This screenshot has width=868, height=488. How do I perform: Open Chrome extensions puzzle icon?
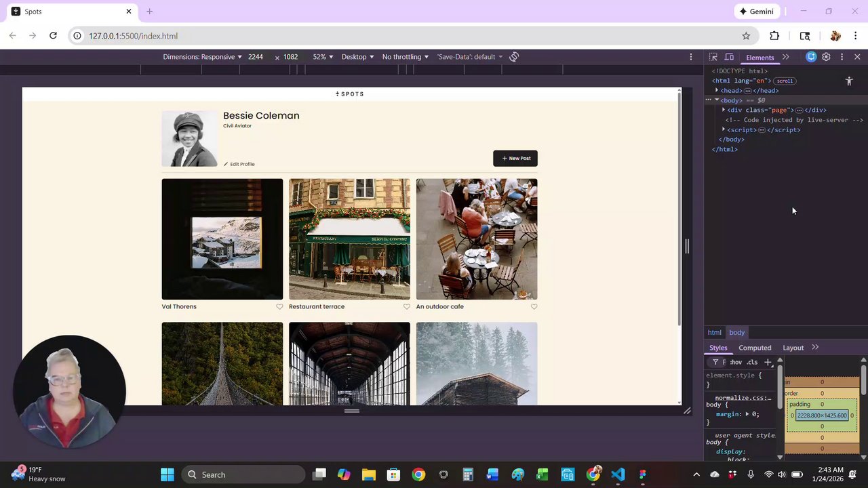774,36
